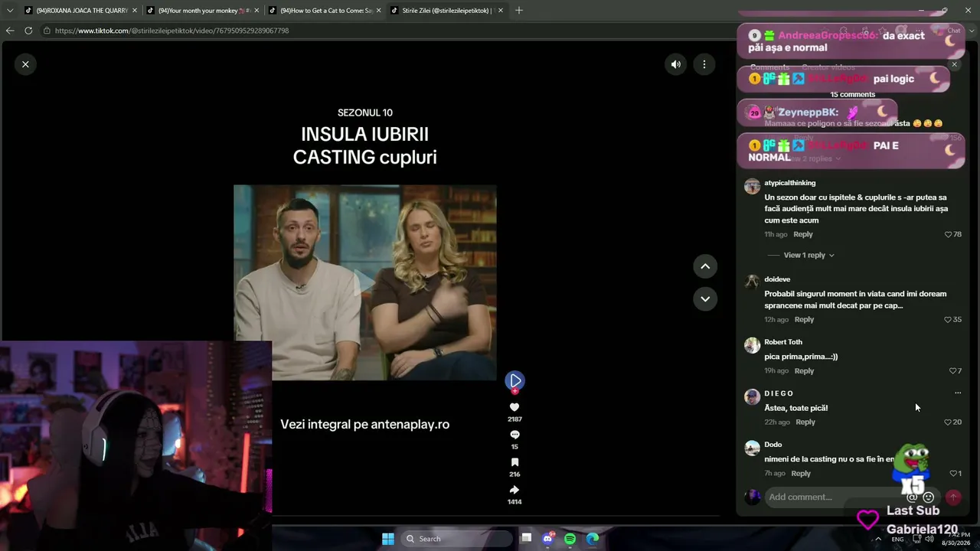Screen dimensions: 980x551
Task: Save the video with the bookmark icon
Action: click(x=514, y=462)
